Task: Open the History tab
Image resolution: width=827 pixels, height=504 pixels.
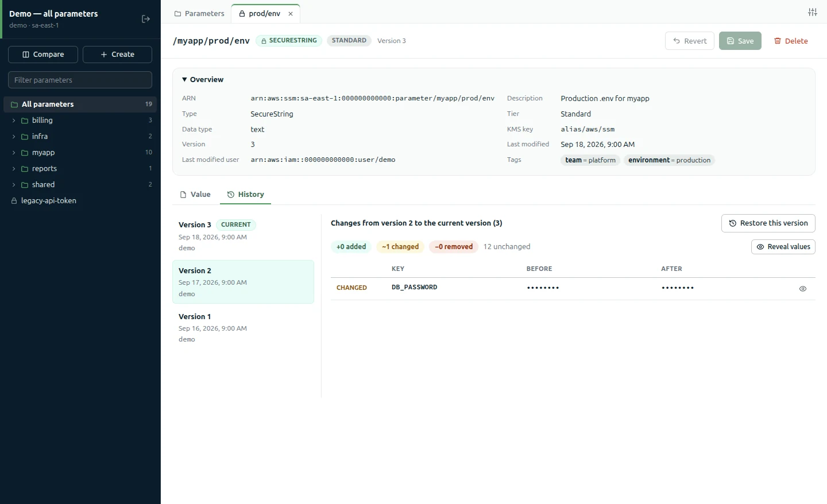Action: click(246, 195)
